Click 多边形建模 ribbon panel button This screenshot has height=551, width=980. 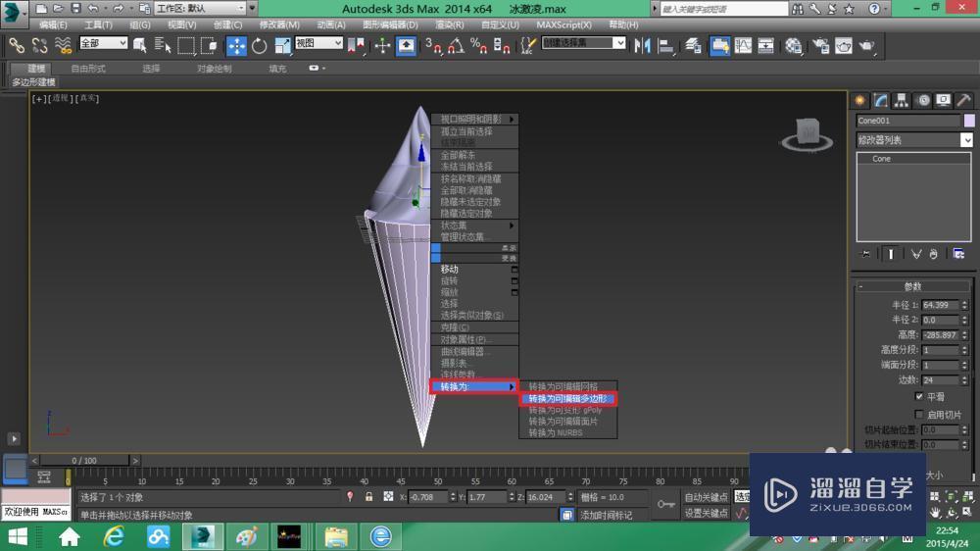[33, 82]
